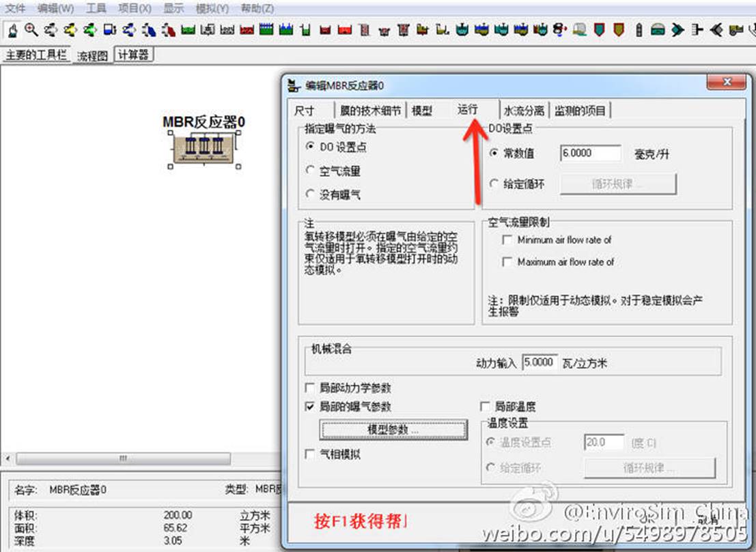Select the yellow influent element icon
The height and width of the screenshot is (552, 756).
[70, 30]
